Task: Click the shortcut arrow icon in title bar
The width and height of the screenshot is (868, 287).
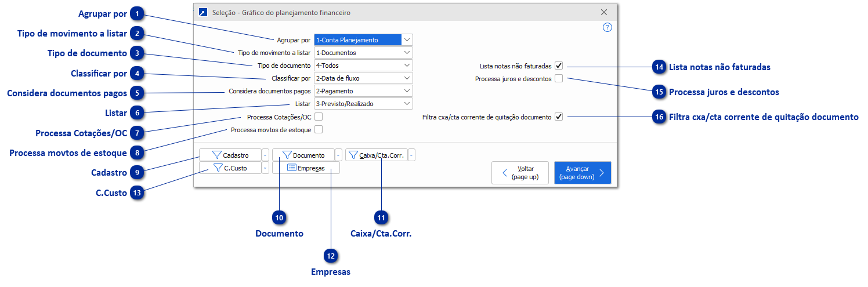Action: [x=202, y=12]
